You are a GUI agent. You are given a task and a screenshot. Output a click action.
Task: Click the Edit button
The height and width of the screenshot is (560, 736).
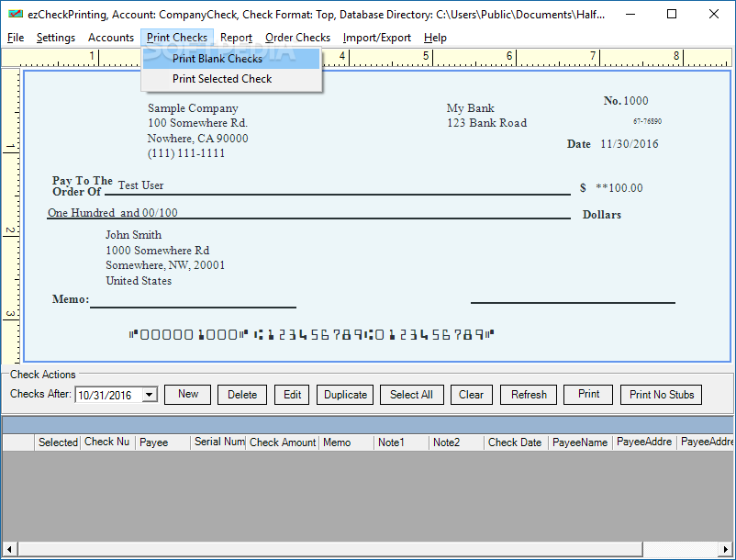pos(292,395)
